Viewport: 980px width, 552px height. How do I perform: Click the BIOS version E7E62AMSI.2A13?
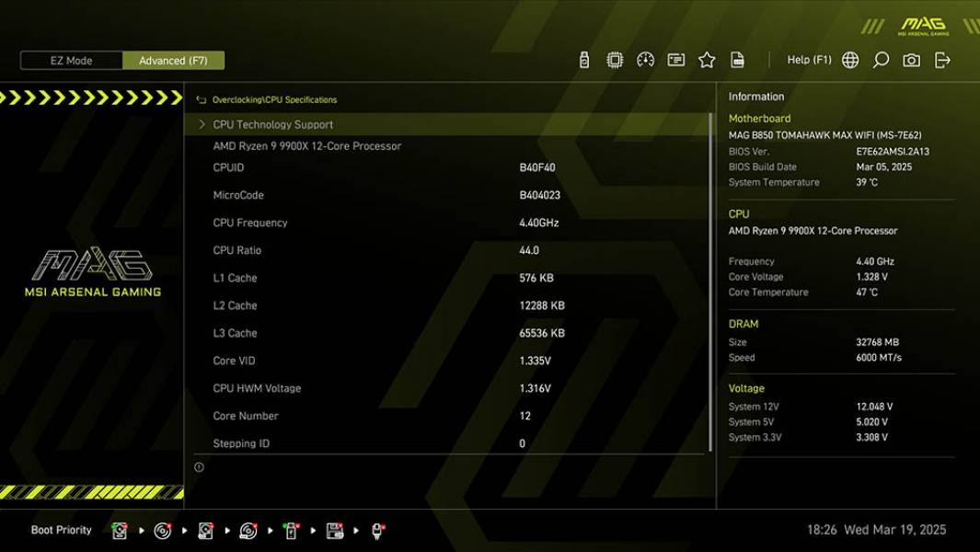(x=893, y=151)
